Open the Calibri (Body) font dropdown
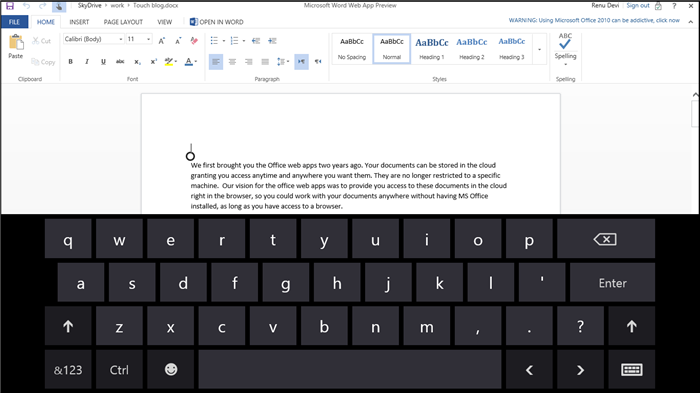 [93, 39]
